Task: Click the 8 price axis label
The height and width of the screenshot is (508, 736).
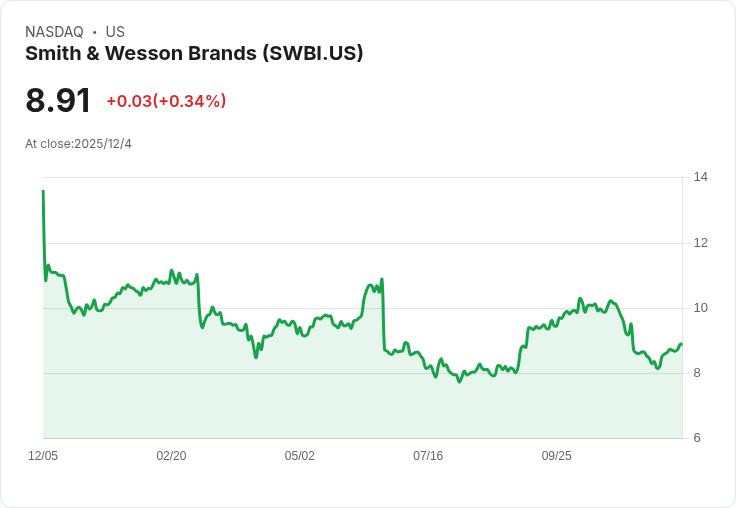Action: pos(697,373)
